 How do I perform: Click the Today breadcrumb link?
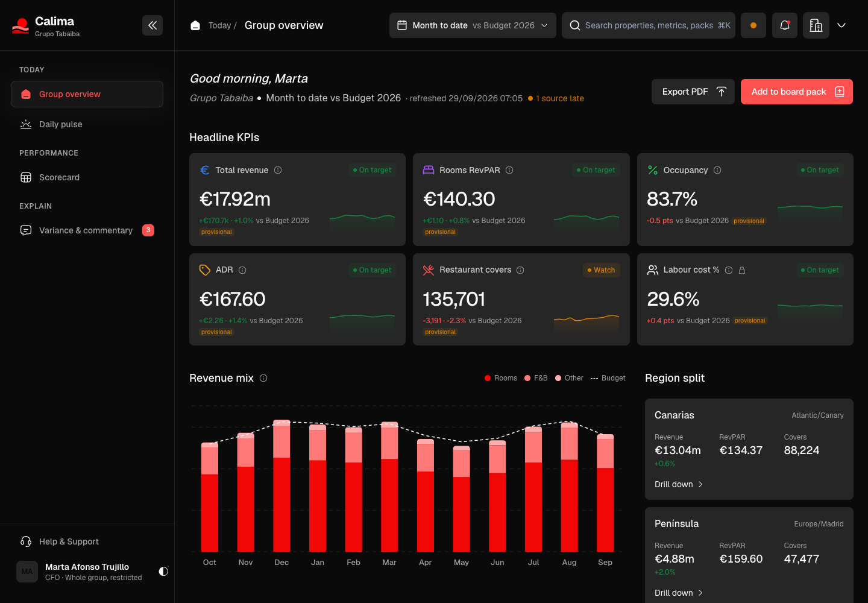[219, 25]
